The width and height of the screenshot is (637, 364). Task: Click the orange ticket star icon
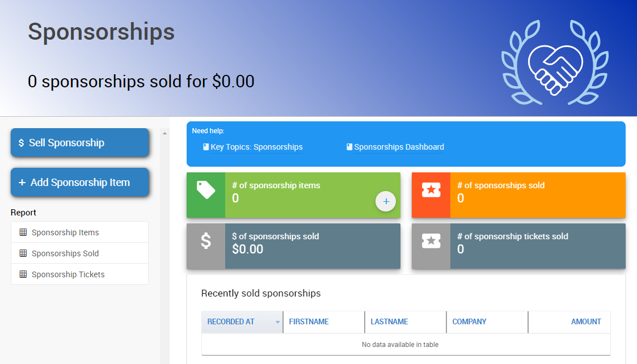click(x=431, y=190)
